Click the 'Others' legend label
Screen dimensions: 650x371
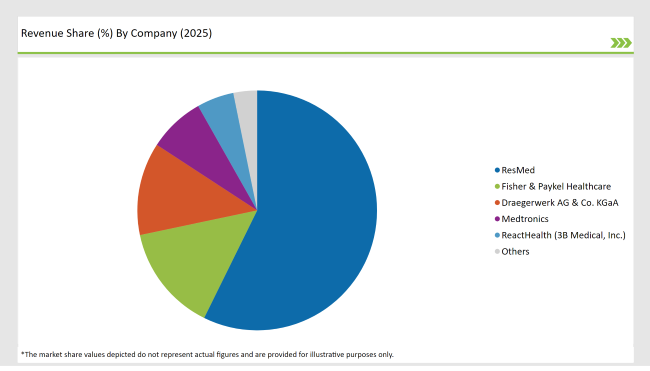515,252
